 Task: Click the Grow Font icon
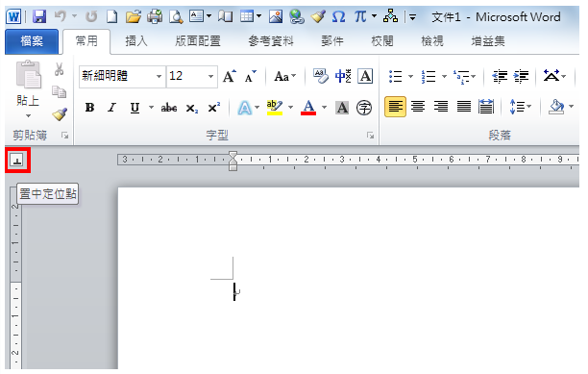click(x=230, y=76)
